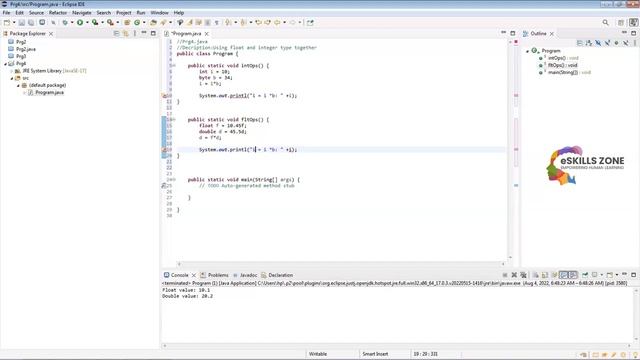Click Collapse All in Package Explorer
The image size is (640, 360).
coord(116,33)
